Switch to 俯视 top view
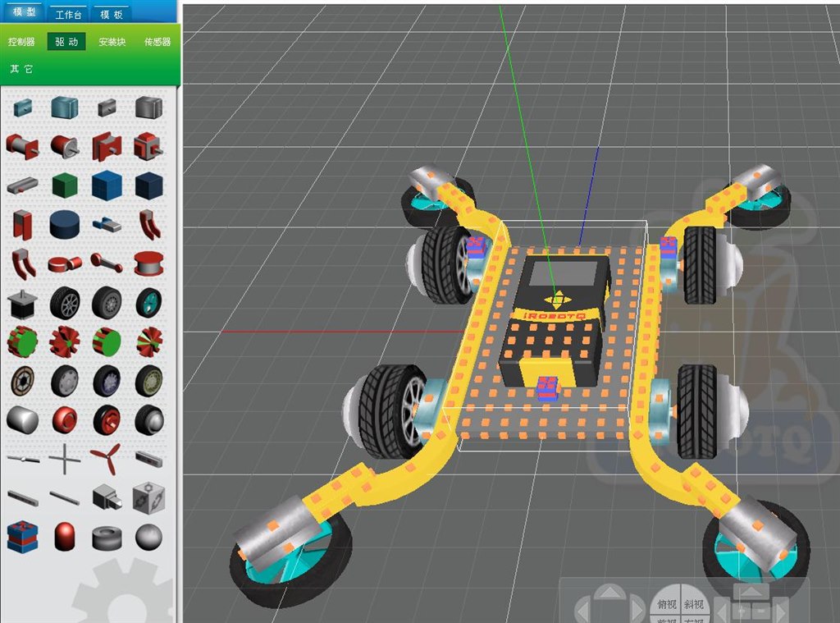The width and height of the screenshot is (840, 623). point(667,604)
